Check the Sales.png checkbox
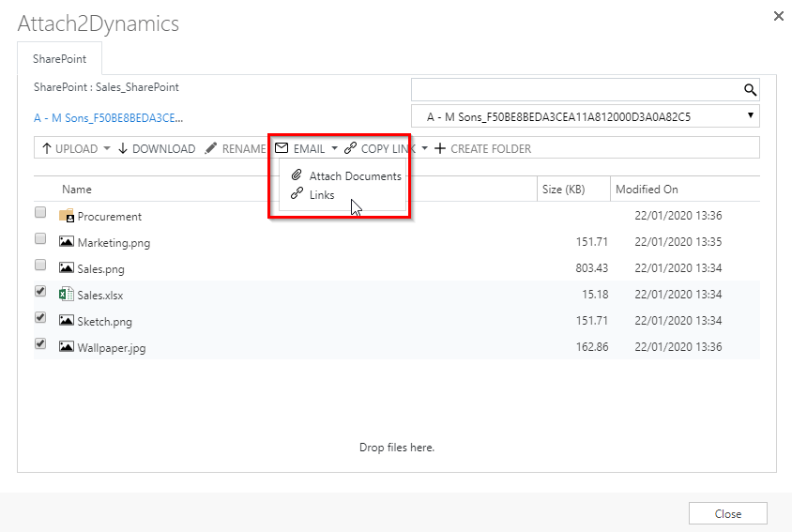Viewport: 792px width, 532px height. point(40,265)
